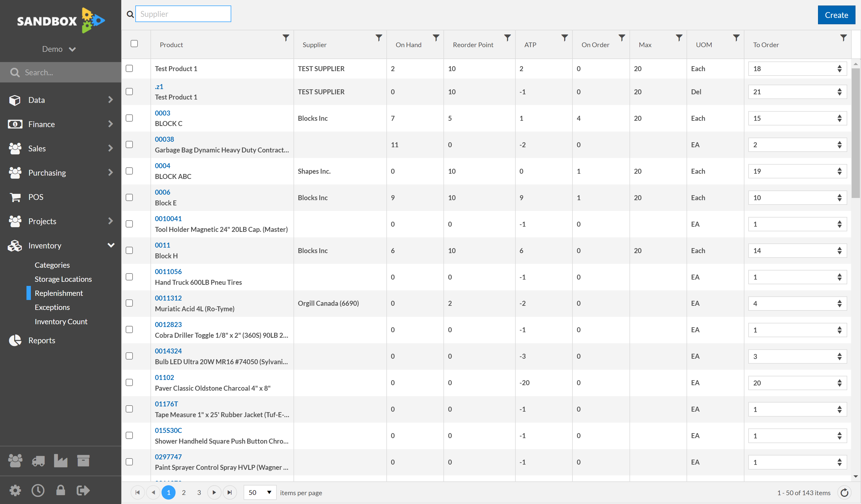Image resolution: width=861 pixels, height=504 pixels.
Task: Click the POS navigation icon
Action: click(16, 197)
